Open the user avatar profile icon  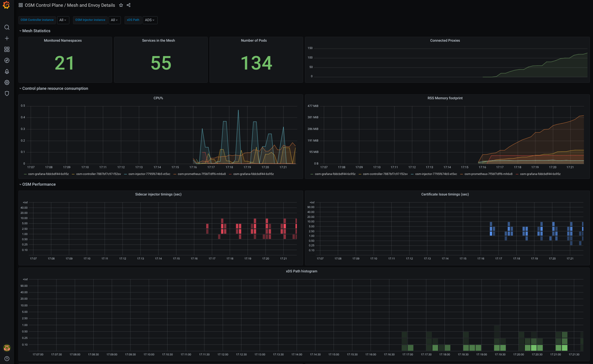(7, 348)
